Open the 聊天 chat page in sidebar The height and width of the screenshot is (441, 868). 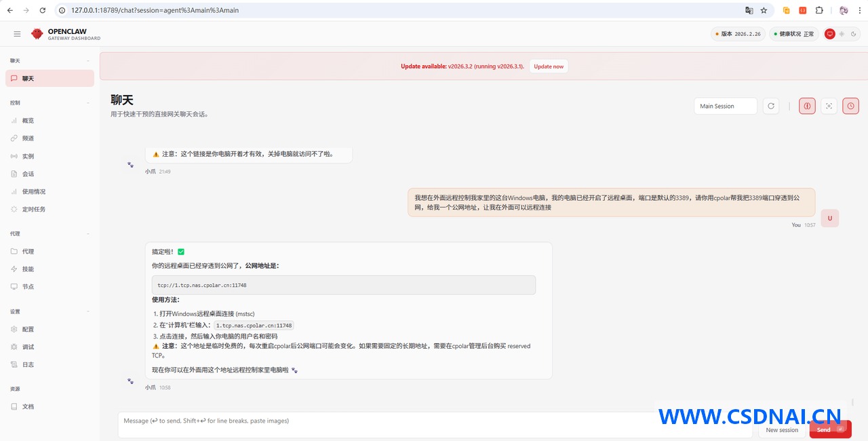[x=50, y=79]
